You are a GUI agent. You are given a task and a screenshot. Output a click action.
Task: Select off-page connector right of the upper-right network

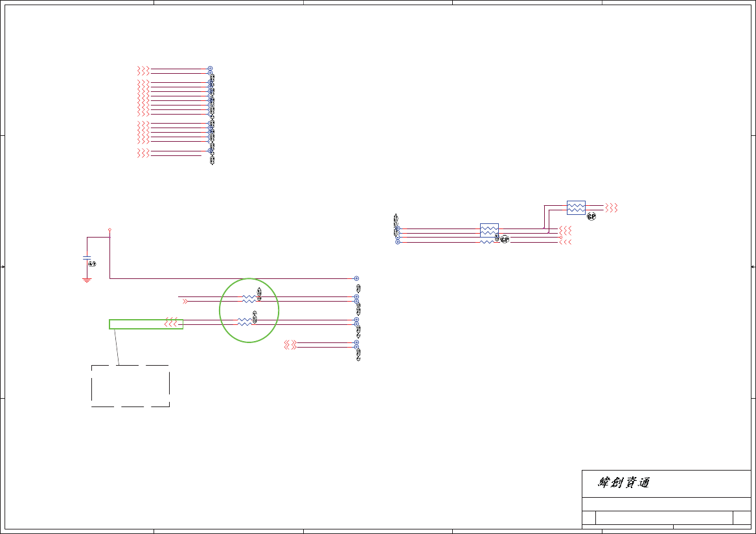[612, 208]
